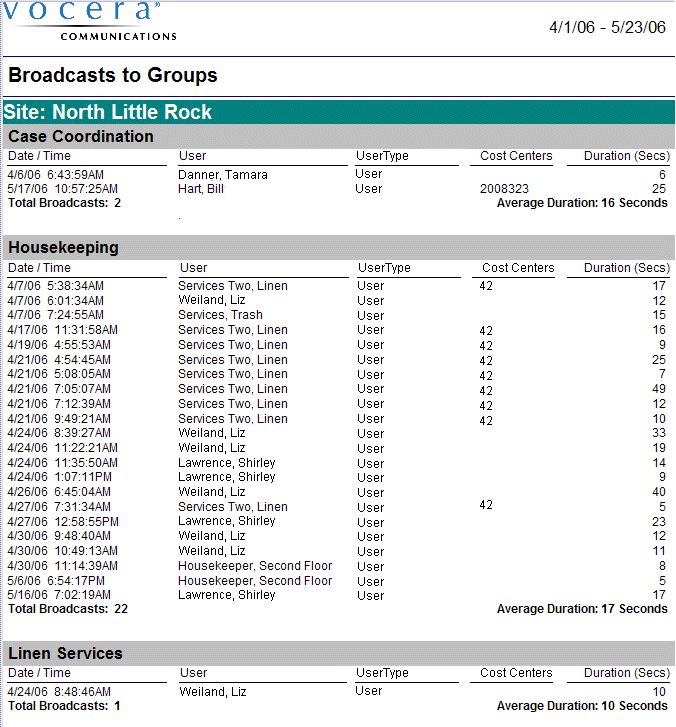Click Date / Time column header under Housekeeping
This screenshot has width=676, height=727.
pyautogui.click(x=40, y=268)
